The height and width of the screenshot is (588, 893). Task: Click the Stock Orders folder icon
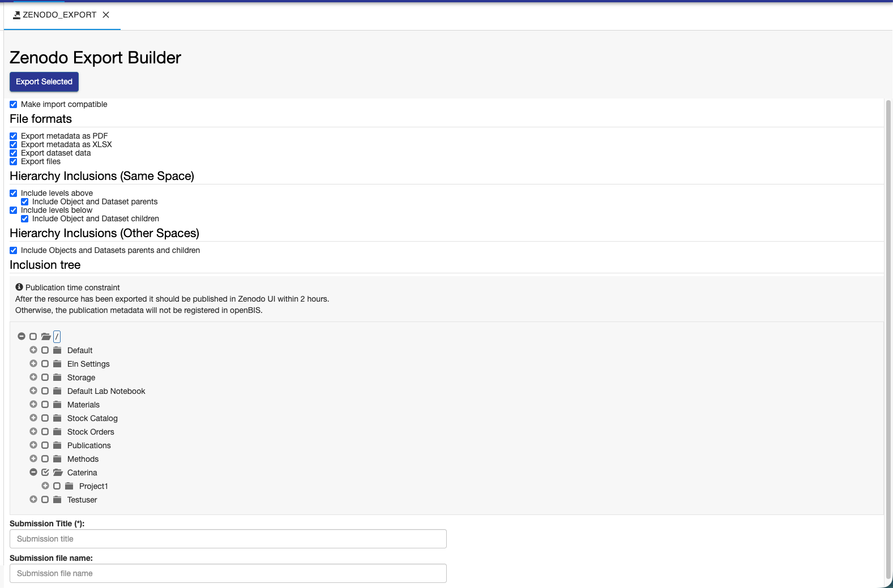[57, 431]
